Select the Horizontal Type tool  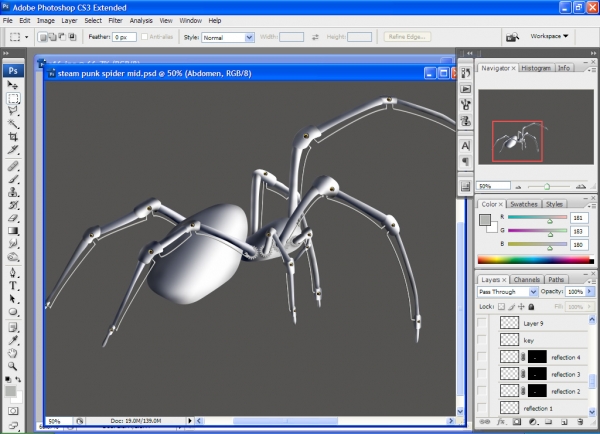[13, 286]
